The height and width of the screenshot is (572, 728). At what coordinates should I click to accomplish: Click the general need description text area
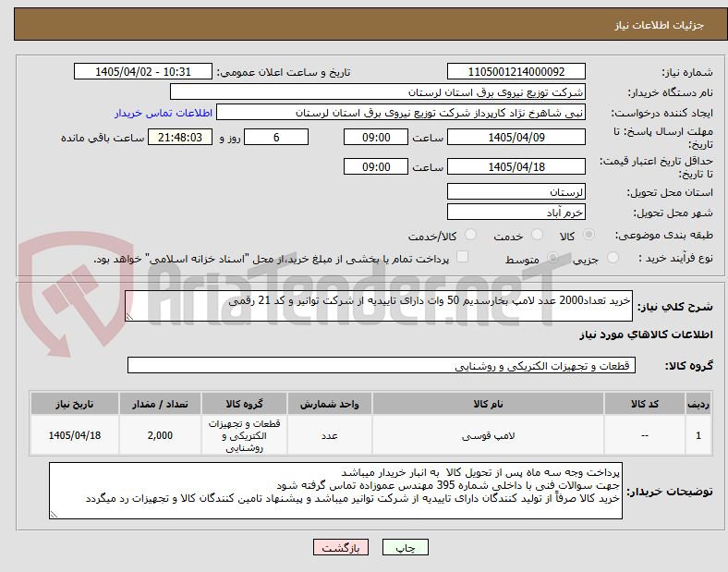click(379, 306)
